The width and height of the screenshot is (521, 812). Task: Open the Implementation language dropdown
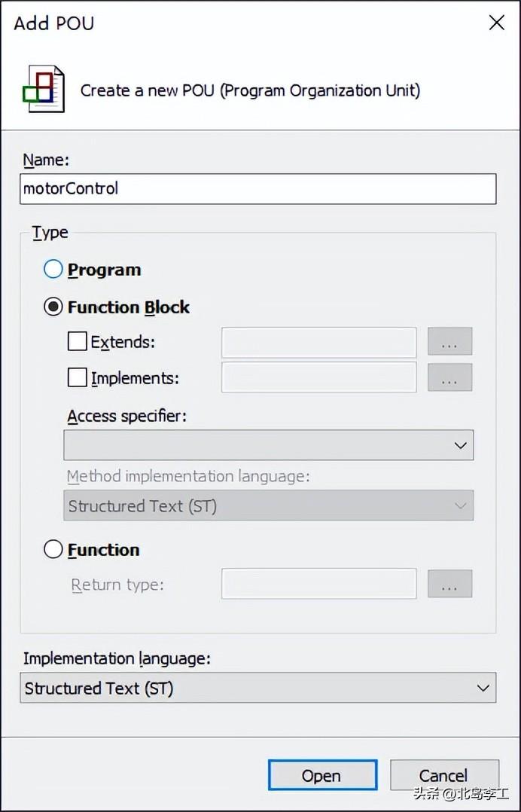(x=257, y=688)
